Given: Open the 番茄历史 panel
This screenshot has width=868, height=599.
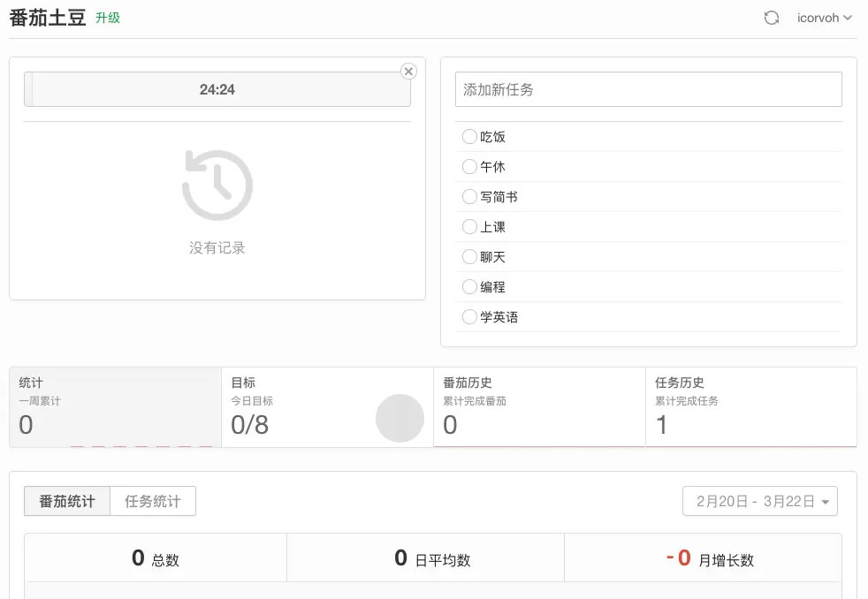Looking at the screenshot, I should pyautogui.click(x=539, y=407).
